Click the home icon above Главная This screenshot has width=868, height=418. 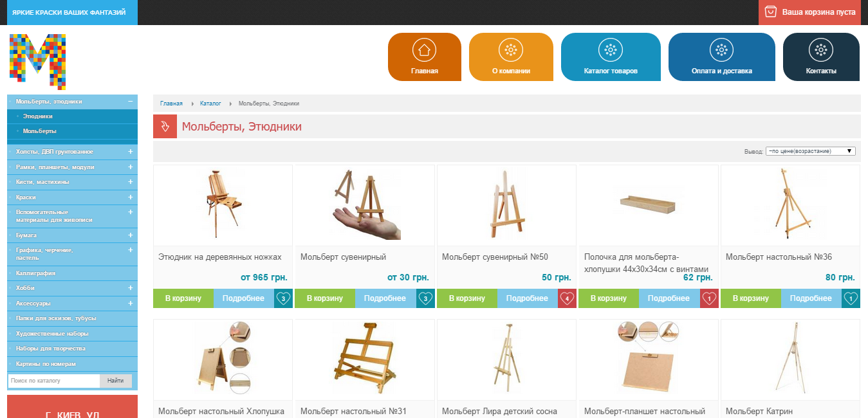423,50
